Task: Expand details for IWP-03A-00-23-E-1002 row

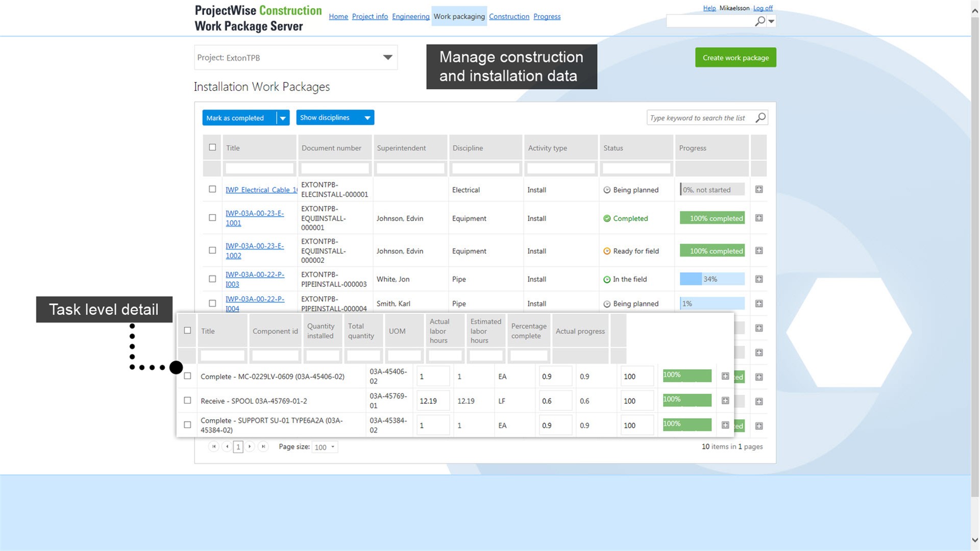Action: (759, 251)
